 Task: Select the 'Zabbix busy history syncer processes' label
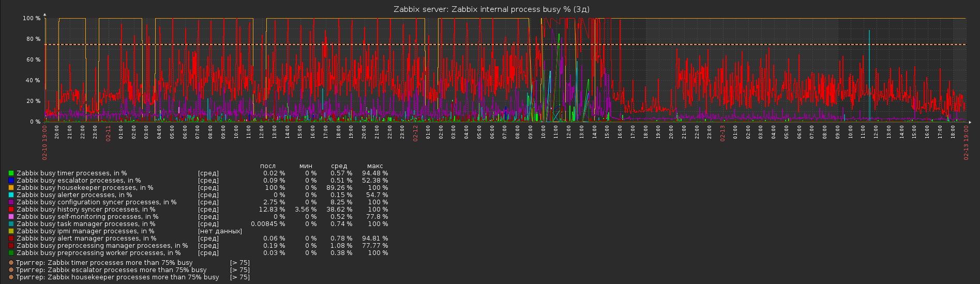click(86, 210)
